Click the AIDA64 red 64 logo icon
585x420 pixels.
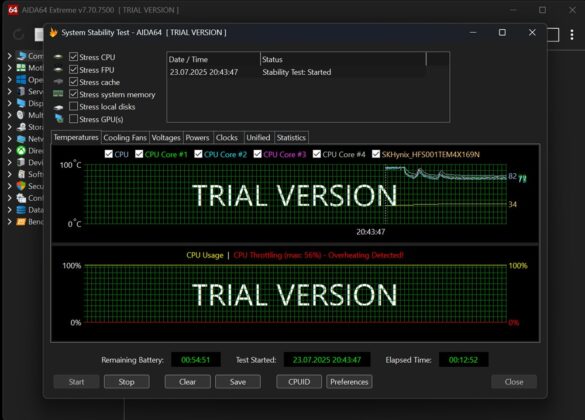13,10
